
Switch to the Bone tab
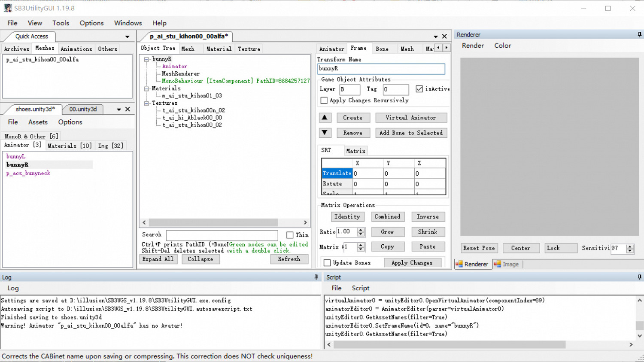(382, 49)
